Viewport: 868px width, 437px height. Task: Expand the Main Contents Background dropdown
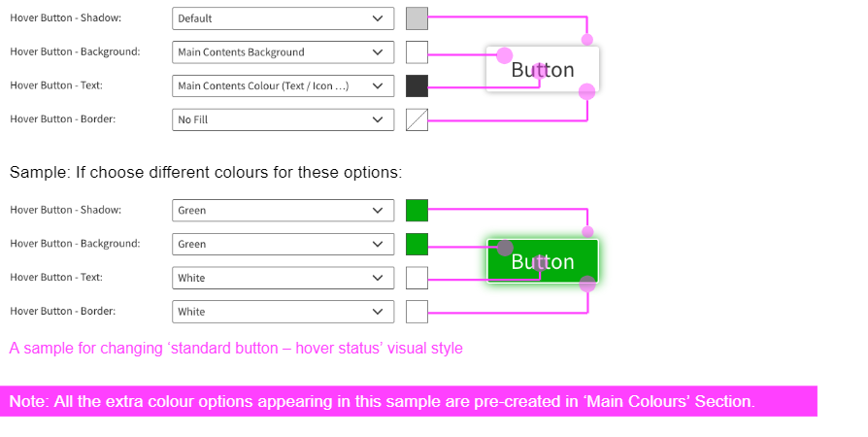coord(283,52)
